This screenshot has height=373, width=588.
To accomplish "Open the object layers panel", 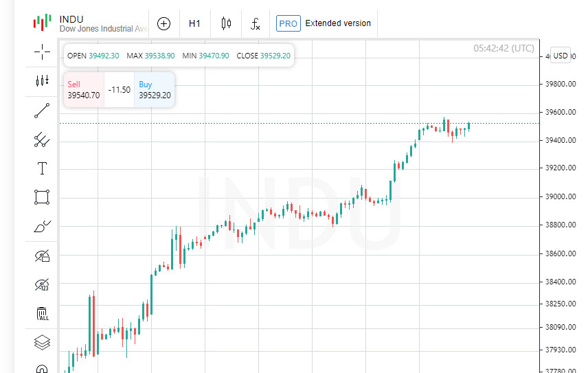I will [x=42, y=341].
